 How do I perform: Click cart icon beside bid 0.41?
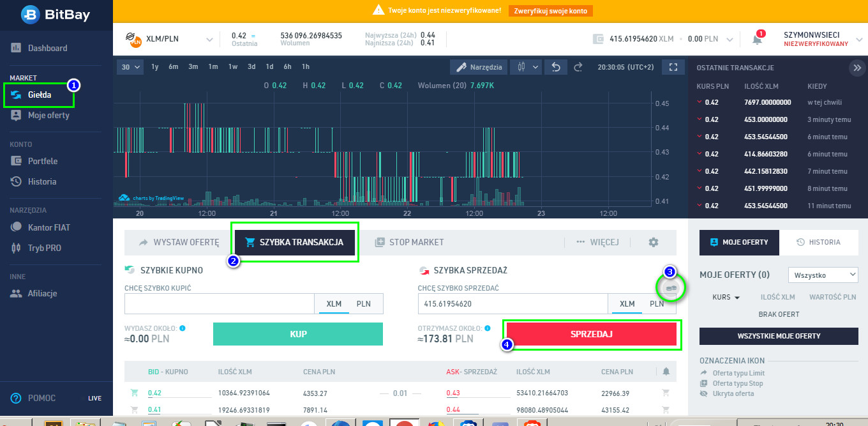[x=134, y=410]
